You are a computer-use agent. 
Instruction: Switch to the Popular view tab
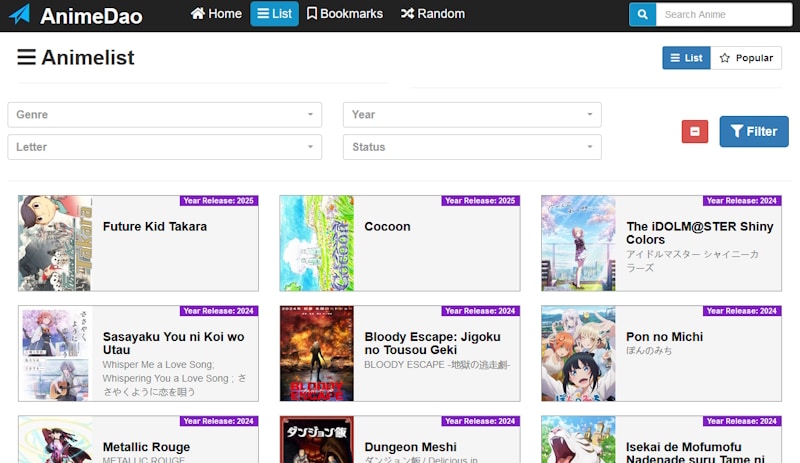coord(746,58)
